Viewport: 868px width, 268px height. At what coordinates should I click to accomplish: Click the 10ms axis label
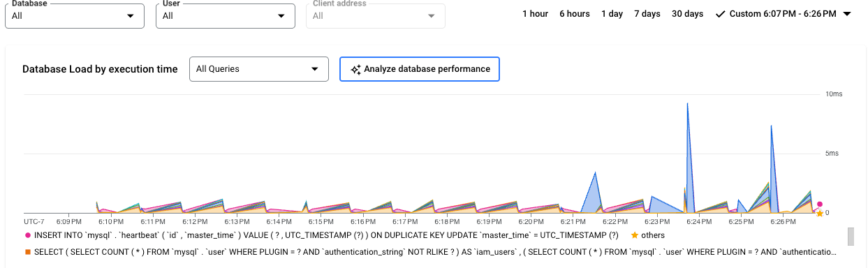pos(834,94)
